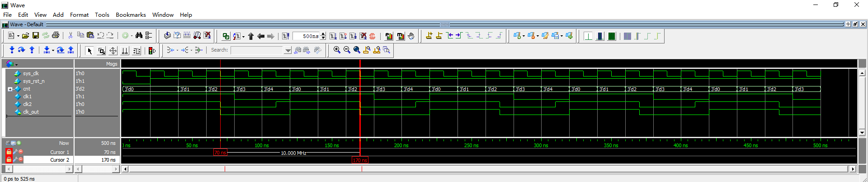Click the Zoom Full icon
868x182 pixels.
pos(357,50)
